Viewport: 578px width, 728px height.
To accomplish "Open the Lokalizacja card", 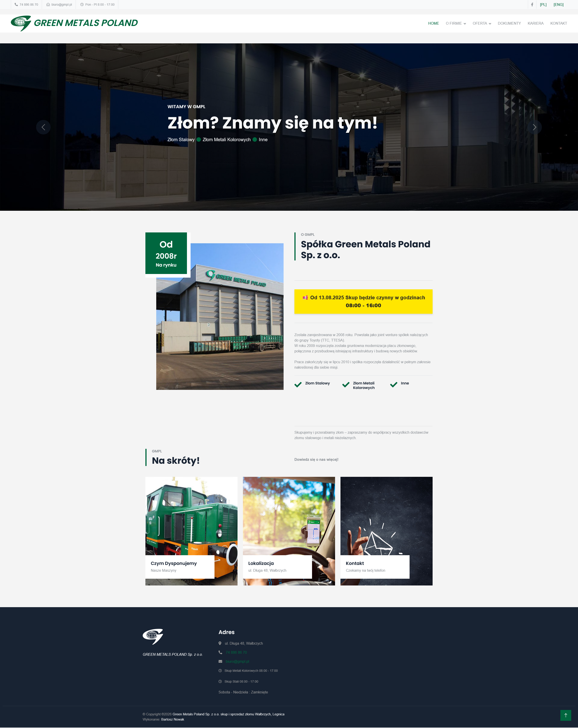I will (289, 531).
